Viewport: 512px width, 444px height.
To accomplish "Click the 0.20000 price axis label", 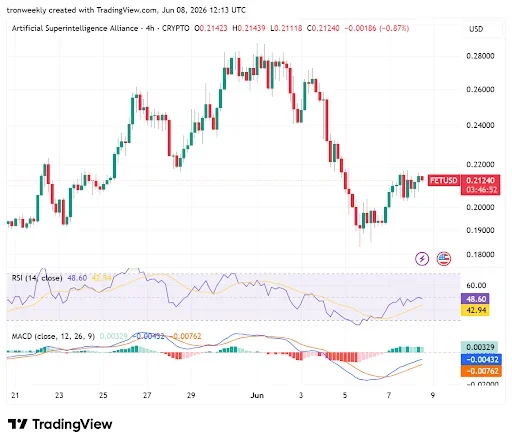I will click(480, 207).
